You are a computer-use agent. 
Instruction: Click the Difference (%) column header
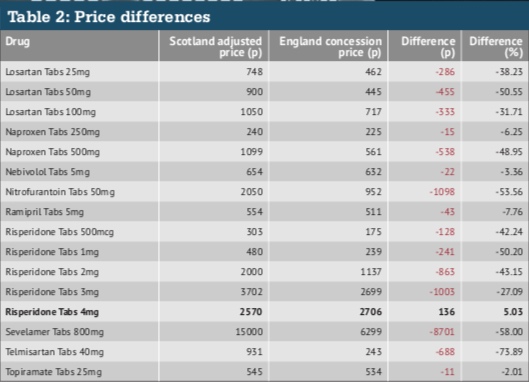[496, 47]
